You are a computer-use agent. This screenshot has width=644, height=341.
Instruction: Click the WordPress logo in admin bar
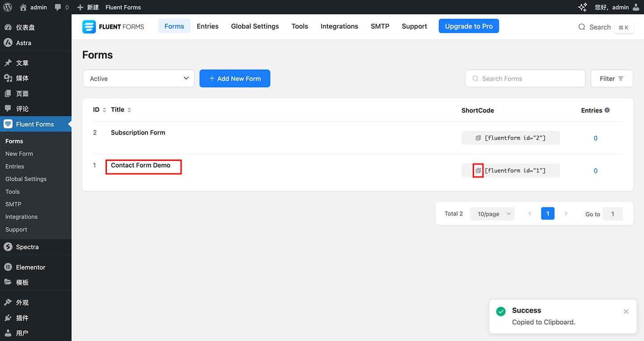point(7,7)
